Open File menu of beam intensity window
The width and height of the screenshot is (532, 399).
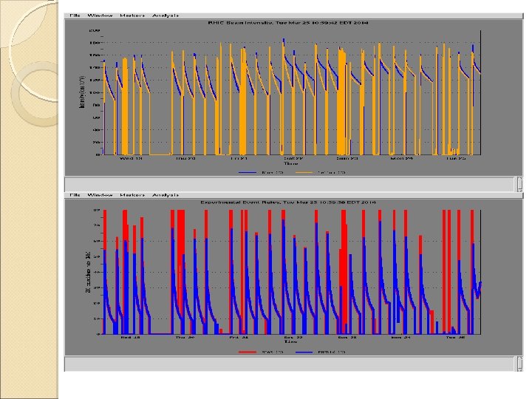click(75, 16)
